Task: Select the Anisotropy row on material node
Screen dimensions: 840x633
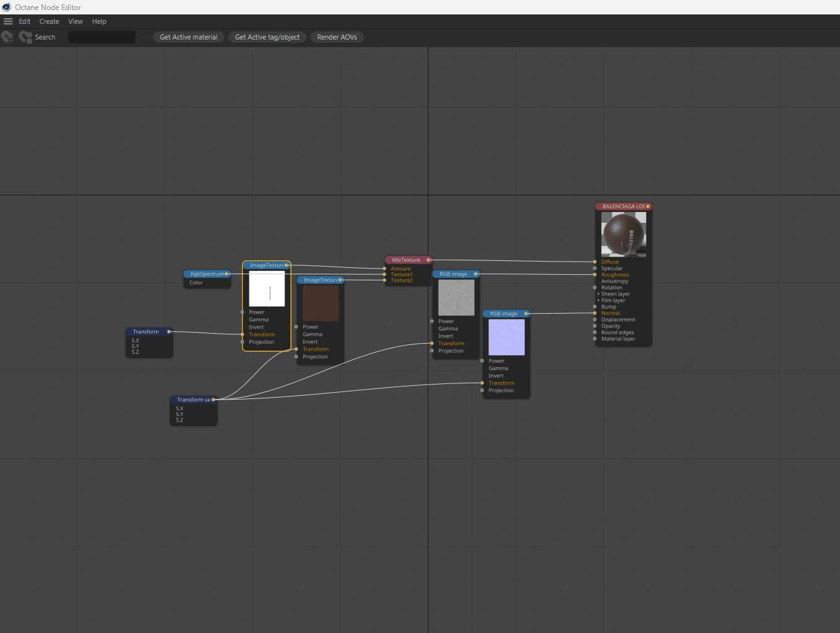Action: click(x=614, y=281)
